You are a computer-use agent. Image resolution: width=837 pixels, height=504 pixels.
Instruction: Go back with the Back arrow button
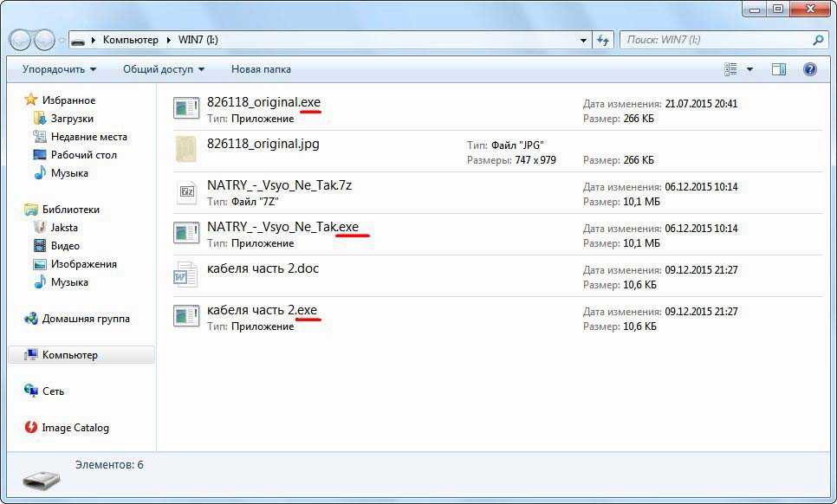tap(21, 40)
